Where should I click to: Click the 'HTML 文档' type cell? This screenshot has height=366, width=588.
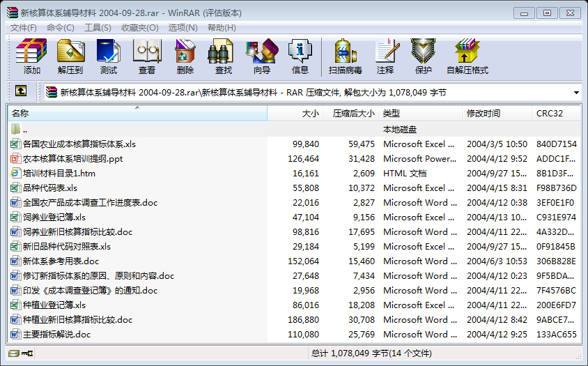405,173
